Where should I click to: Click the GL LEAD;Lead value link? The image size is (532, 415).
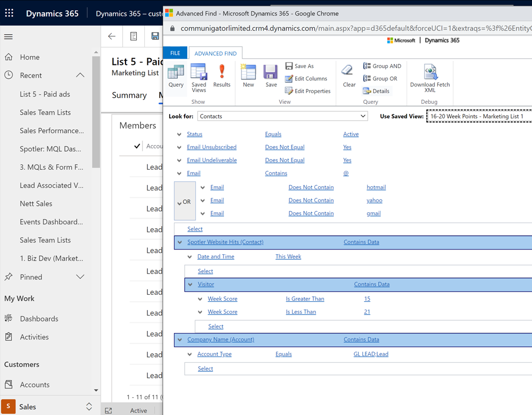coord(371,354)
